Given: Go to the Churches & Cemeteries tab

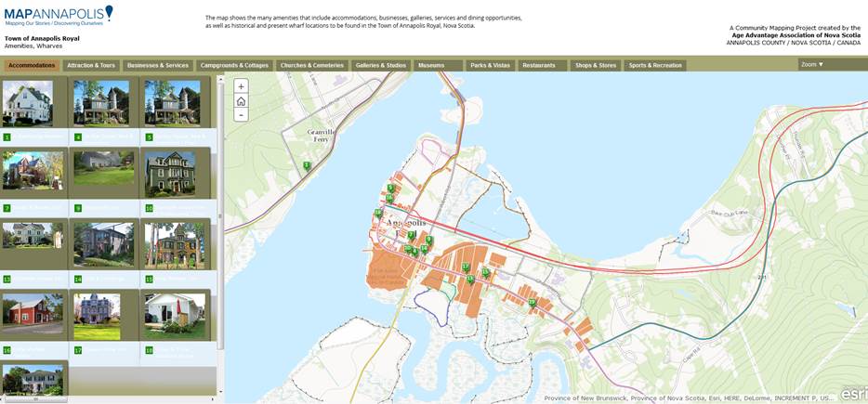Looking at the screenshot, I should point(312,66).
